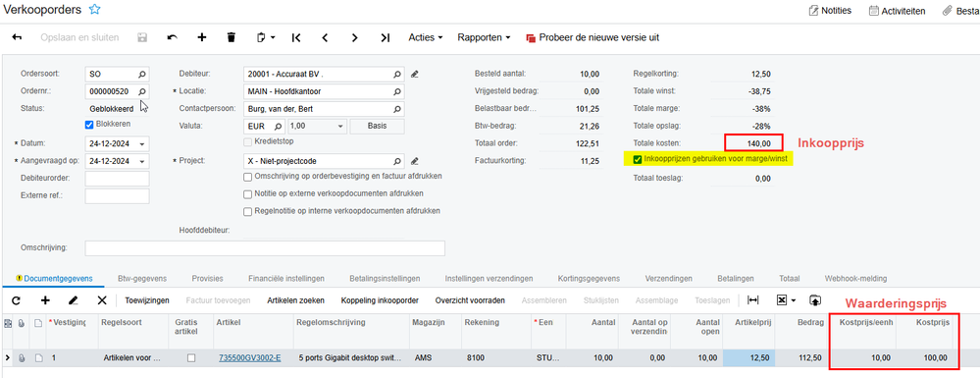Open article link 735500GV3002-E
Viewport: 980px width, 378px height.
[249, 358]
